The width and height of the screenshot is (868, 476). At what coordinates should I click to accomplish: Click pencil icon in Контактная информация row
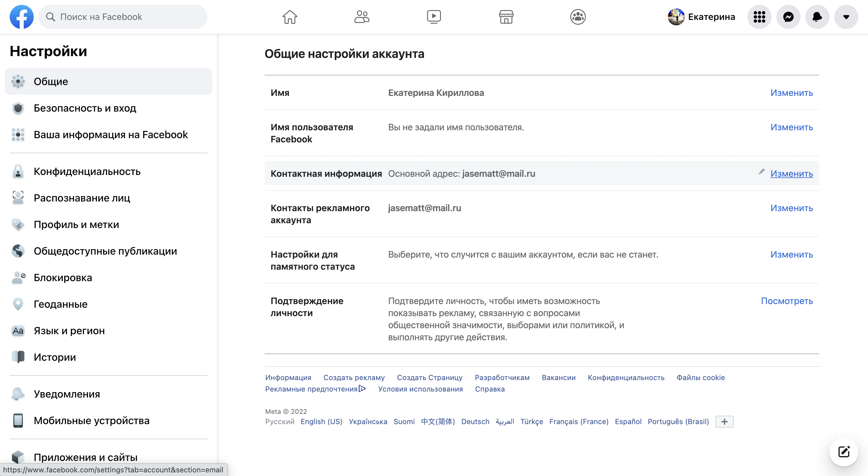(762, 172)
